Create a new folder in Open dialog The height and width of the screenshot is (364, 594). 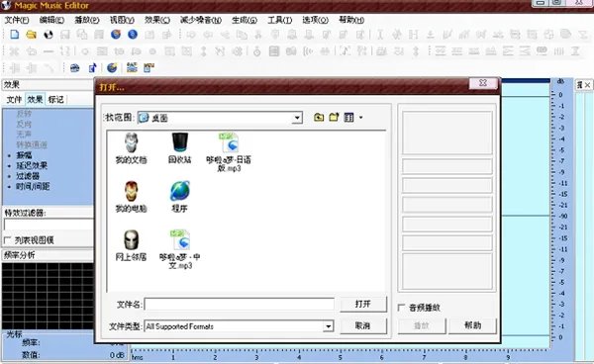click(x=334, y=118)
